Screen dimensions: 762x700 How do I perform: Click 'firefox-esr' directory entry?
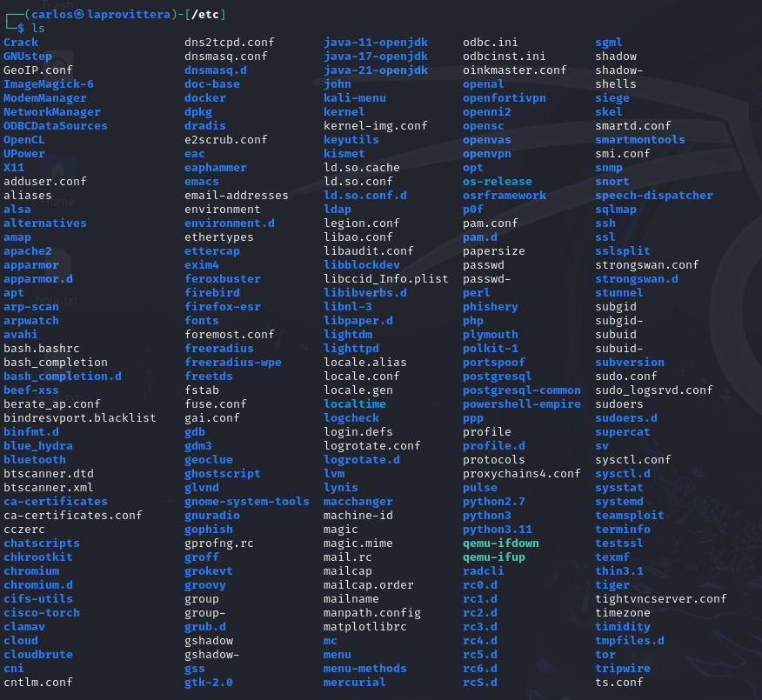pos(223,307)
